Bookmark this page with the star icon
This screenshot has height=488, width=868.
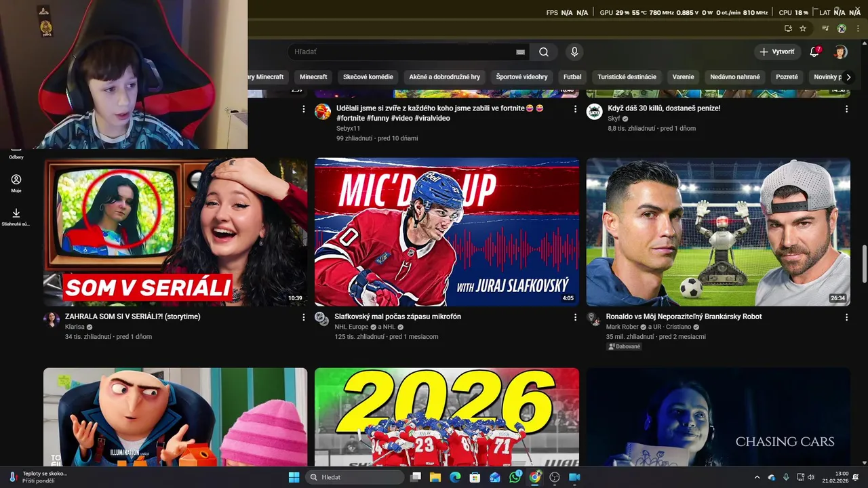pos(803,28)
